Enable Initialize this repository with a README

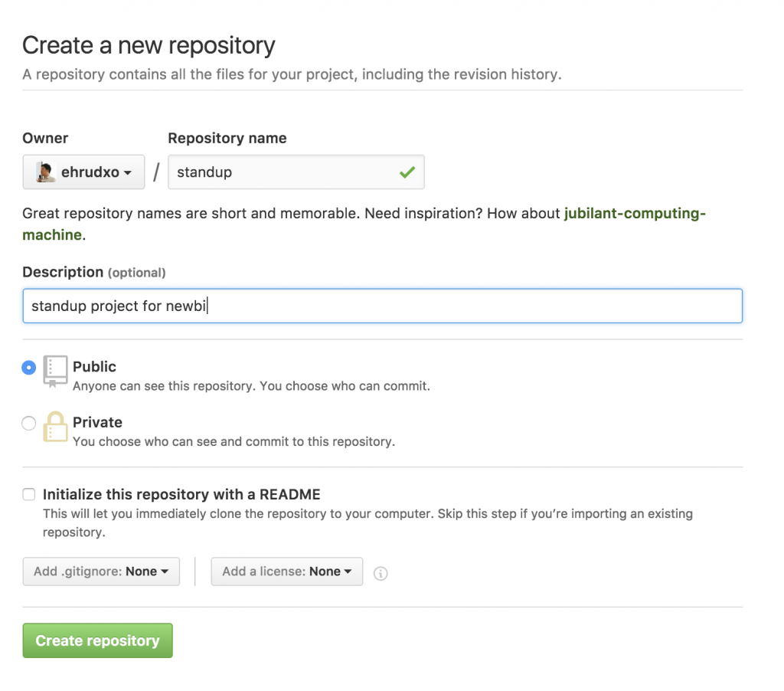tap(29, 494)
